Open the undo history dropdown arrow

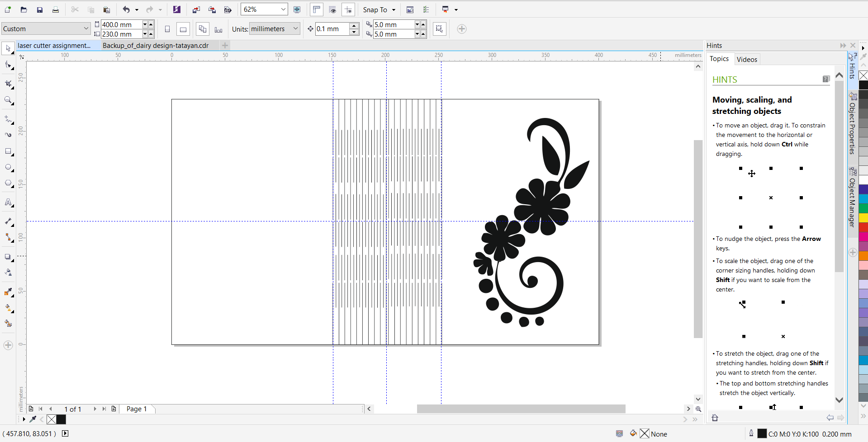137,9
